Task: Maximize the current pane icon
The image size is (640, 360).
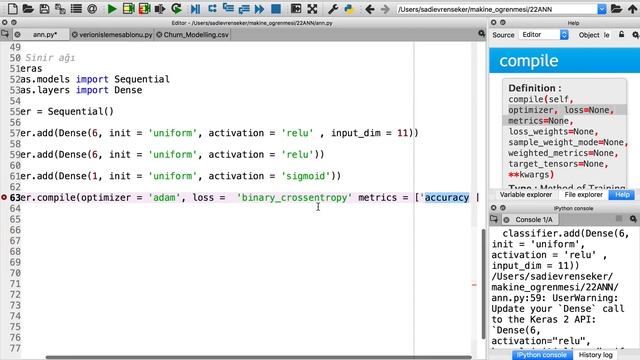Action: point(296,9)
